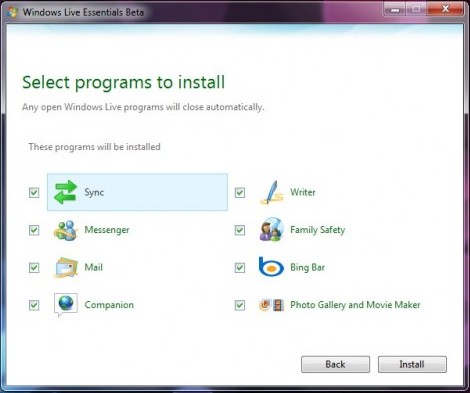
Task: Click the Bing Bar logo icon
Action: pyautogui.click(x=271, y=267)
